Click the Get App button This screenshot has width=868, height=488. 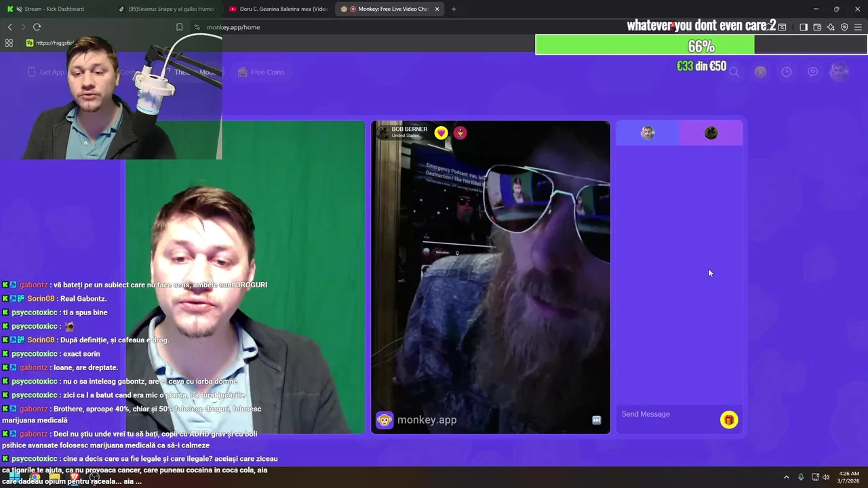46,72
